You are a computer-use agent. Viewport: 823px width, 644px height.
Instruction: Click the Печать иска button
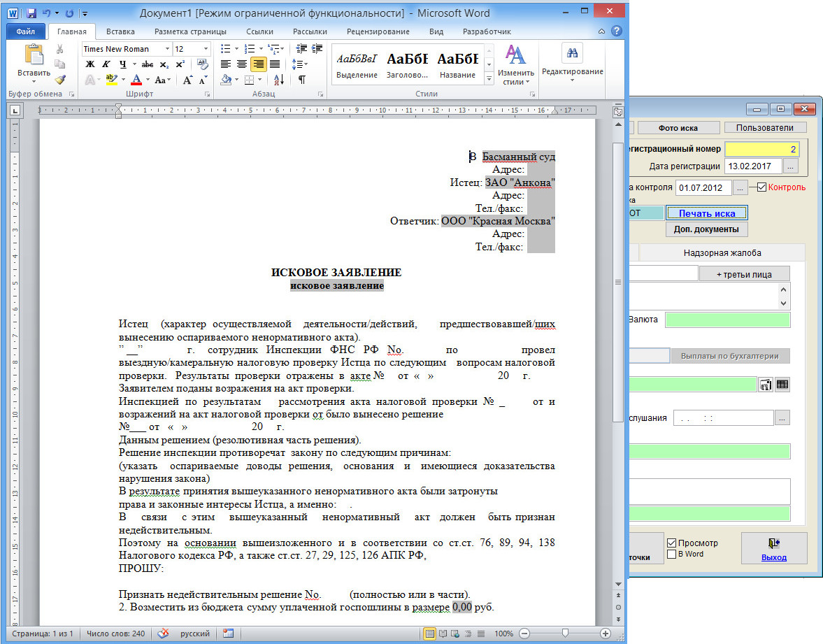click(x=706, y=213)
